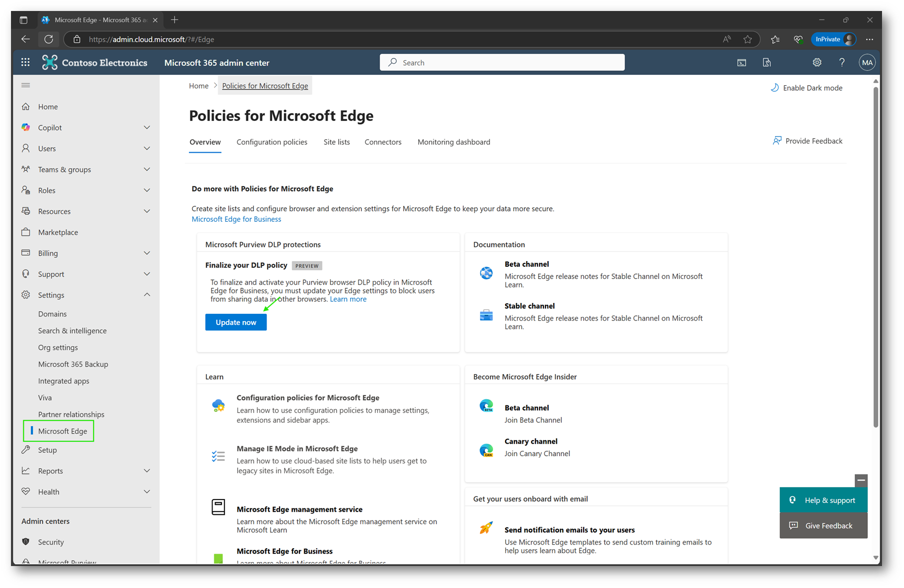Open the Favorites list icon

pos(775,39)
